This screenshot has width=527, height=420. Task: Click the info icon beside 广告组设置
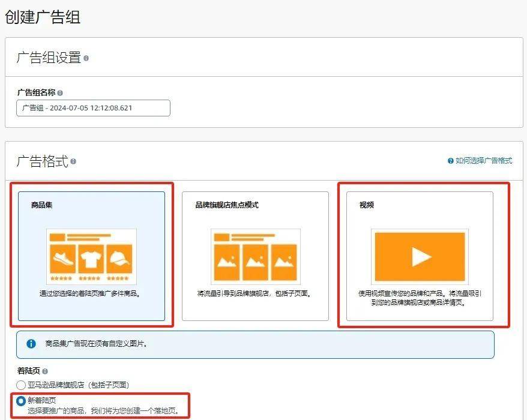pyautogui.click(x=86, y=58)
